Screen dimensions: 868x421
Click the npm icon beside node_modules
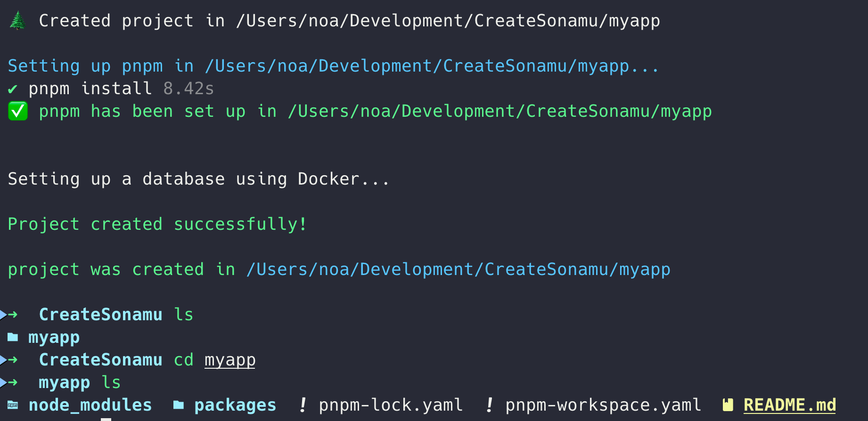[13, 405]
